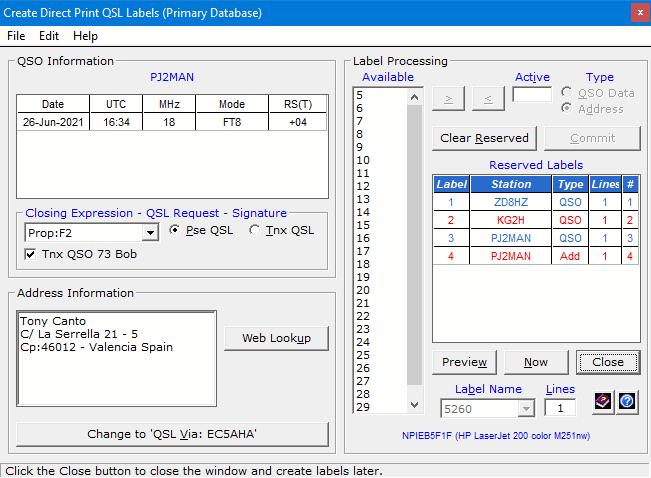This screenshot has height=478, width=651.
Task: Click the Available list scroll down arrow
Action: (414, 404)
